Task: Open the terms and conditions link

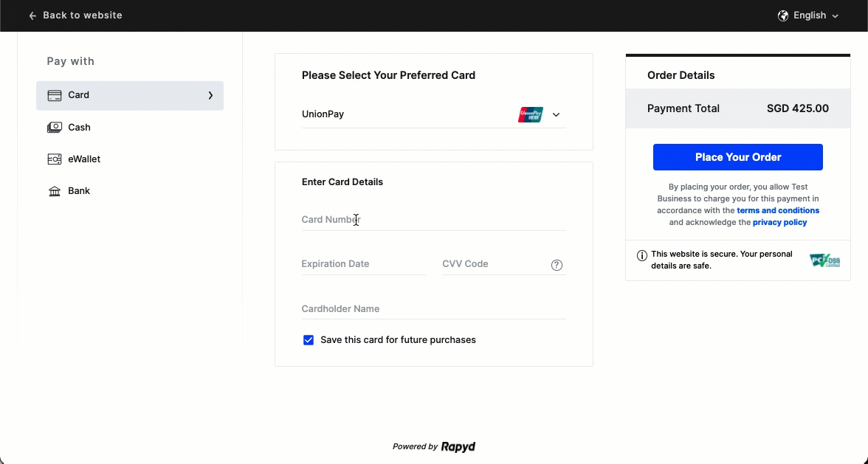Action: (778, 210)
